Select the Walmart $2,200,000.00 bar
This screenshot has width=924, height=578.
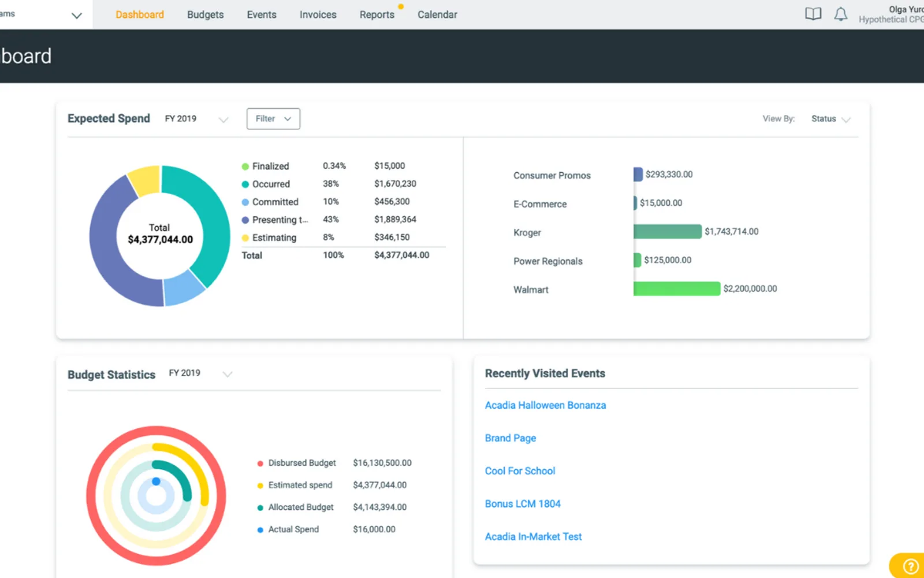pyautogui.click(x=677, y=288)
